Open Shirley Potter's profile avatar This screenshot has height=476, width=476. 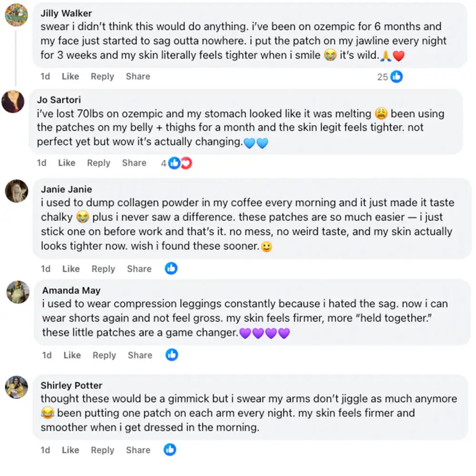17,387
